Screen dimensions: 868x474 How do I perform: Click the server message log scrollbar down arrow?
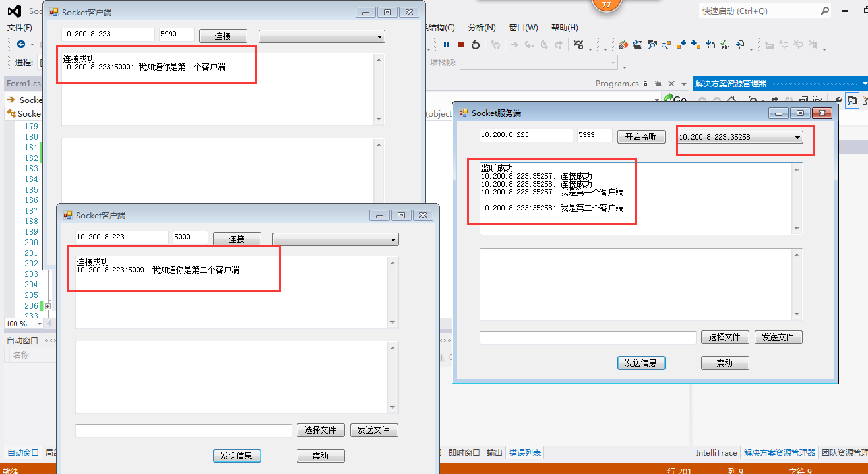pos(797,228)
